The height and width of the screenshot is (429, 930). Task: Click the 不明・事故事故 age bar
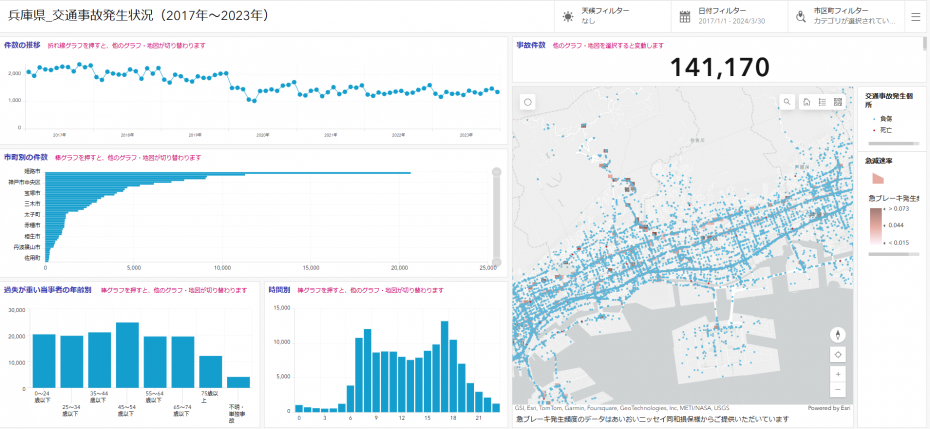coord(238,382)
